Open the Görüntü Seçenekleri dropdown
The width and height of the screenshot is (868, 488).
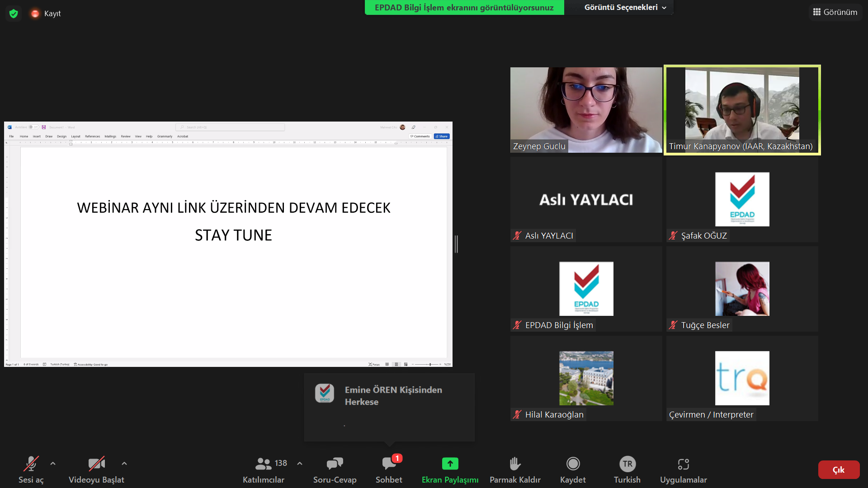625,7
